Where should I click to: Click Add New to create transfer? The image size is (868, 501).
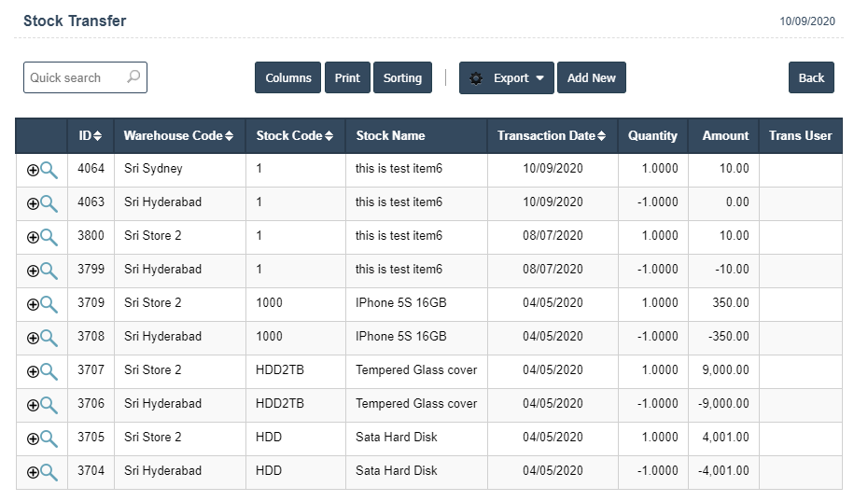[591, 78]
